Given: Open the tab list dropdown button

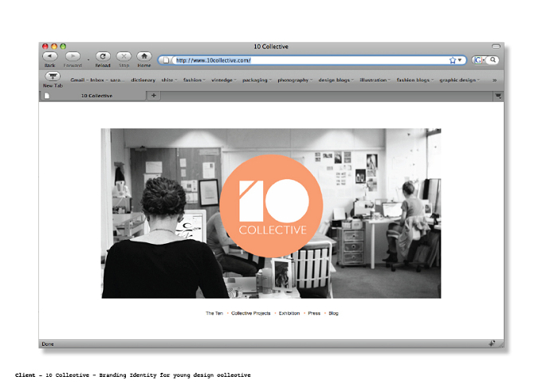Looking at the screenshot, I should [x=498, y=96].
